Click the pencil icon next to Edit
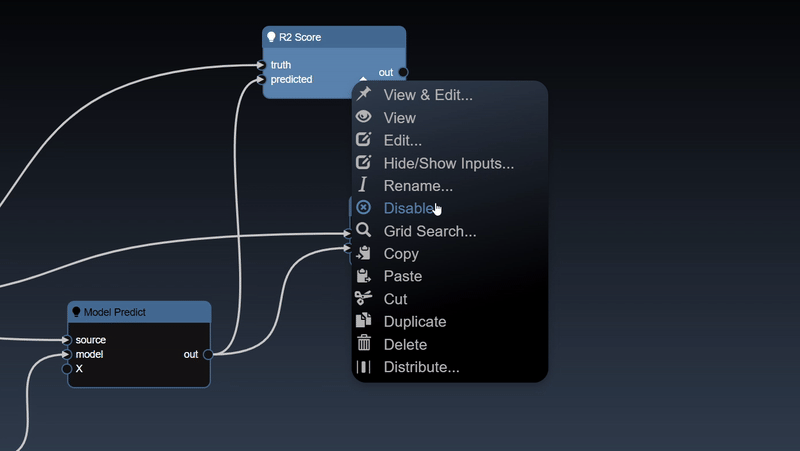The width and height of the screenshot is (800, 451). coord(364,140)
